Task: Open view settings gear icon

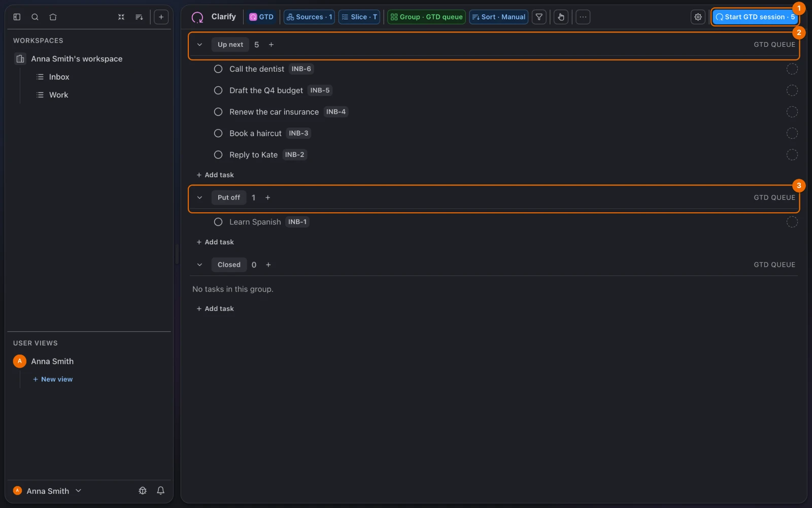Action: [698, 17]
